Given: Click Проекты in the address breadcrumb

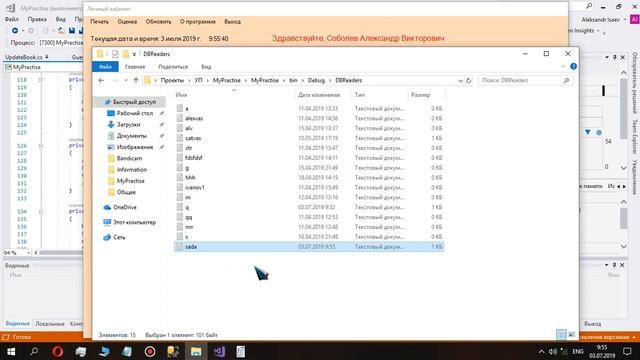Looking at the screenshot, I should point(172,80).
